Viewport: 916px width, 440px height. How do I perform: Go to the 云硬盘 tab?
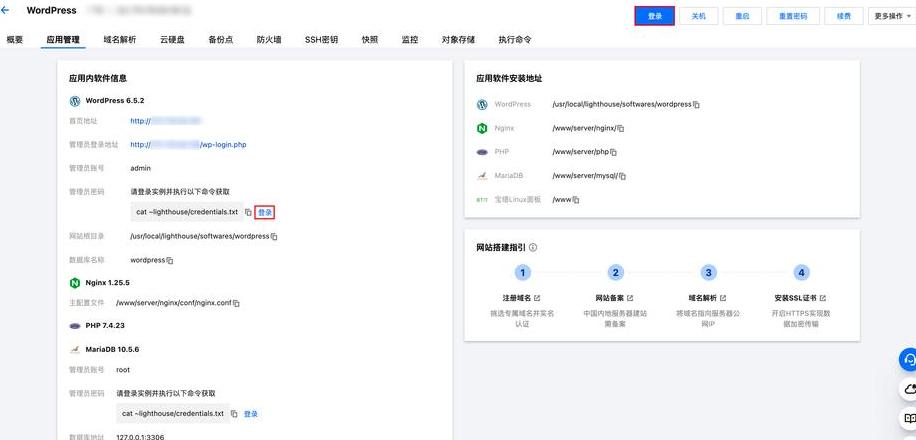[172, 40]
